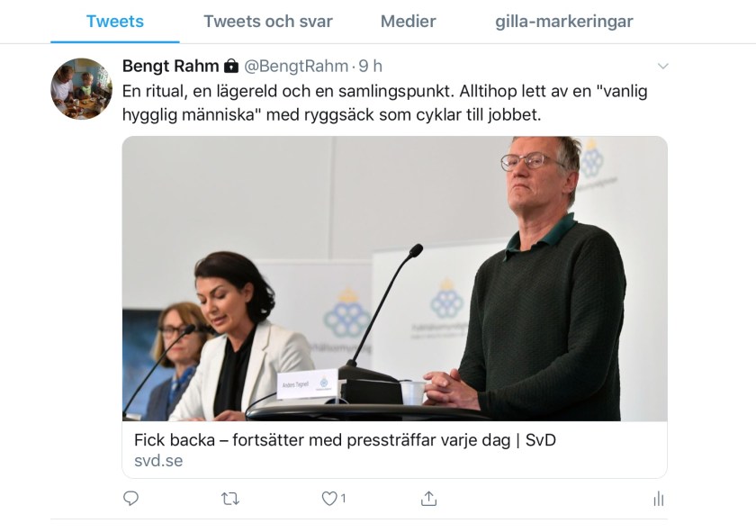Select the Medier tab
This screenshot has height=532, width=756.
(408, 22)
